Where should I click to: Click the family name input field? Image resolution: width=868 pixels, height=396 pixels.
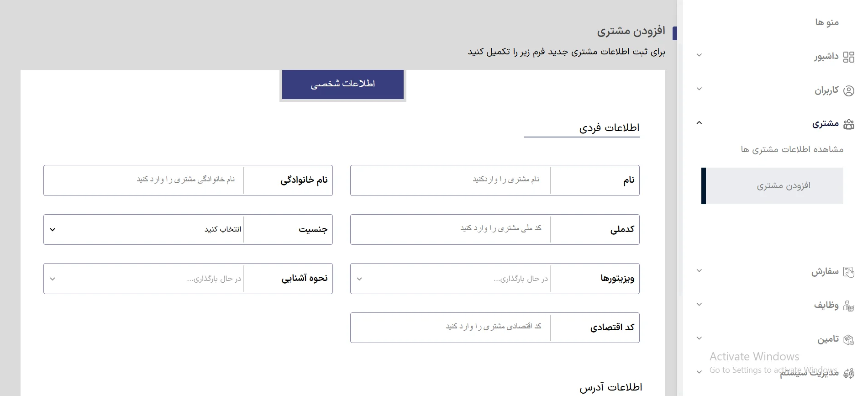144,180
